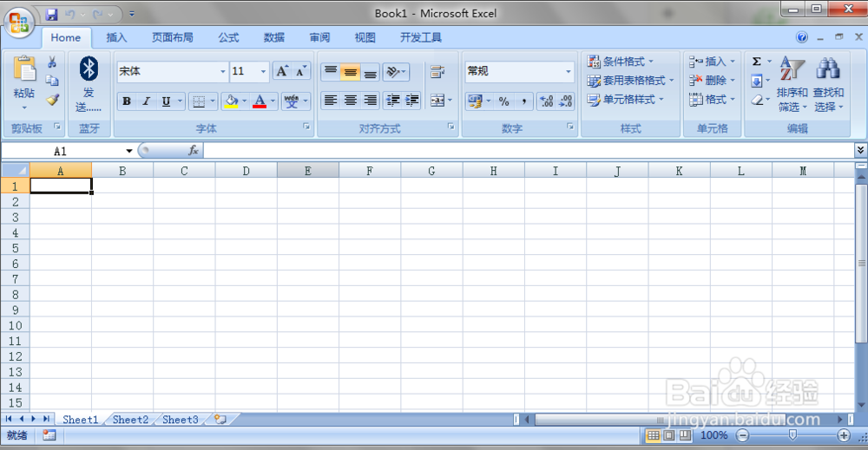
Task: Click macro record icon in status bar
Action: pyautogui.click(x=49, y=435)
